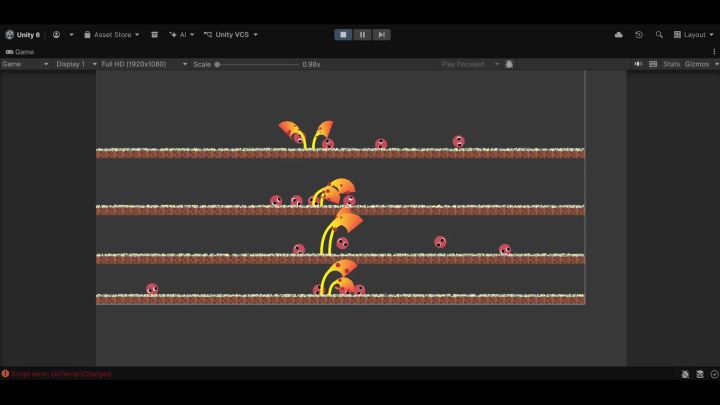720x405 pixels.
Task: Toggle the mute audio speaker icon
Action: (x=638, y=64)
